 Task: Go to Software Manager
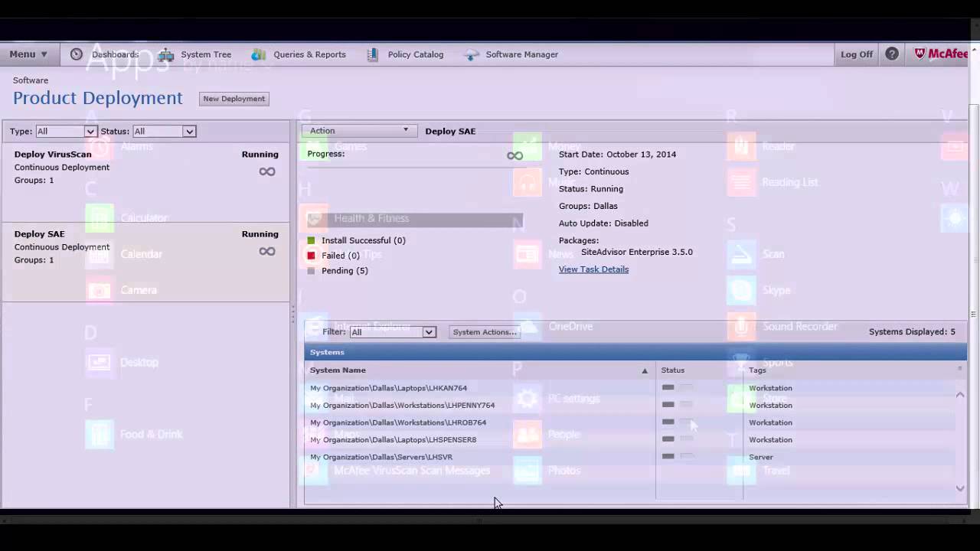pyautogui.click(x=522, y=54)
